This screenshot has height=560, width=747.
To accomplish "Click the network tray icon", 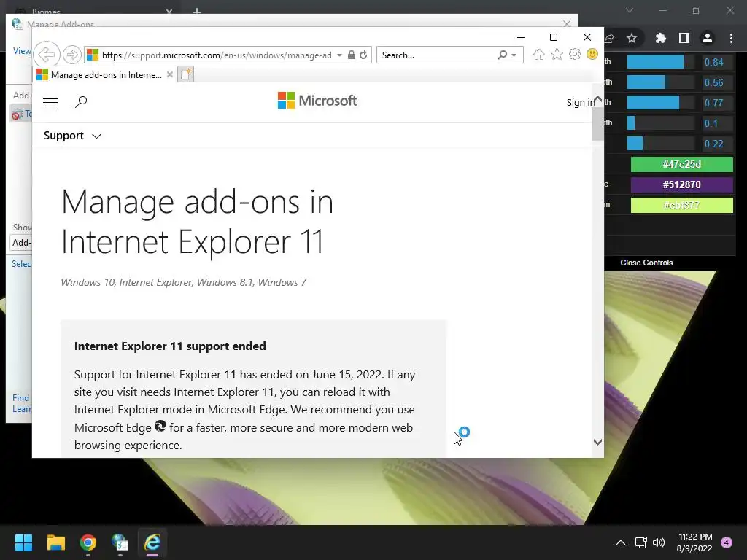I will (640, 542).
